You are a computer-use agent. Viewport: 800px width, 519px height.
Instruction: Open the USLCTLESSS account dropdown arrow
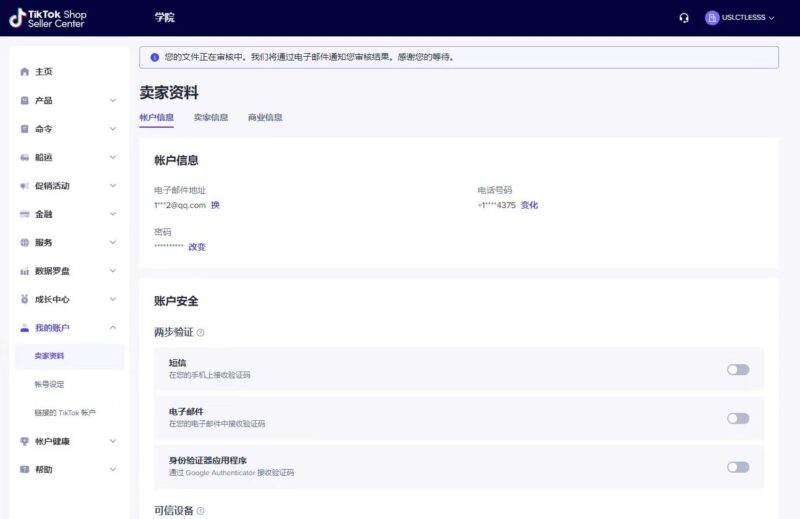click(771, 18)
